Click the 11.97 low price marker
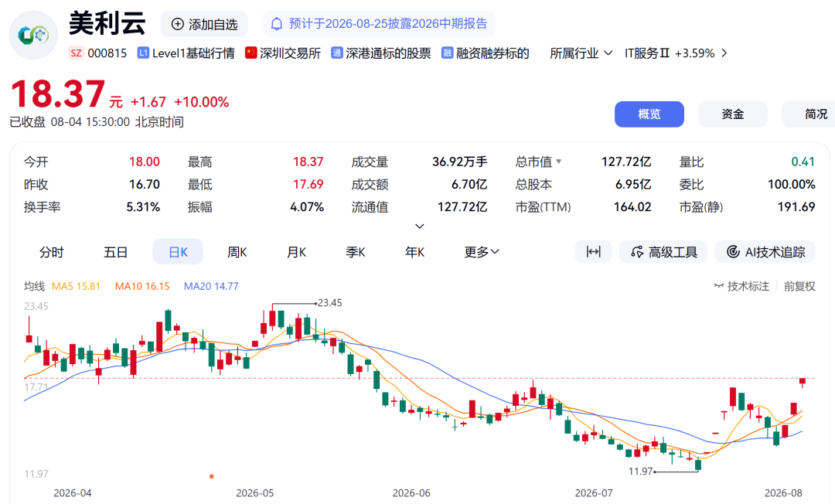 (641, 471)
